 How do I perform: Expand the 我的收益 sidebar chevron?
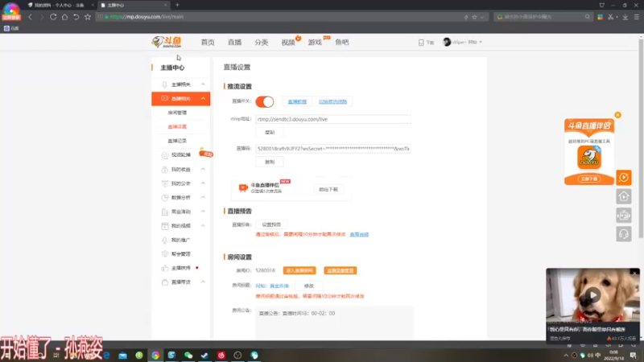coord(203,169)
